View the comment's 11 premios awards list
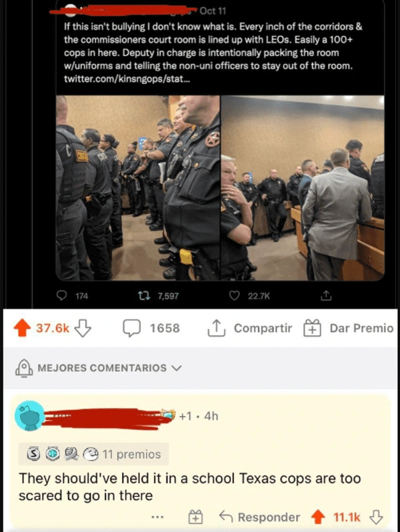The height and width of the screenshot is (532, 400). pos(93,454)
